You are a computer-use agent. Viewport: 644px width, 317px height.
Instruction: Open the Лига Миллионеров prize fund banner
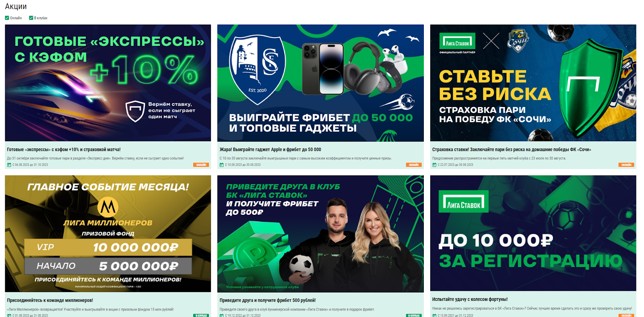(108, 233)
